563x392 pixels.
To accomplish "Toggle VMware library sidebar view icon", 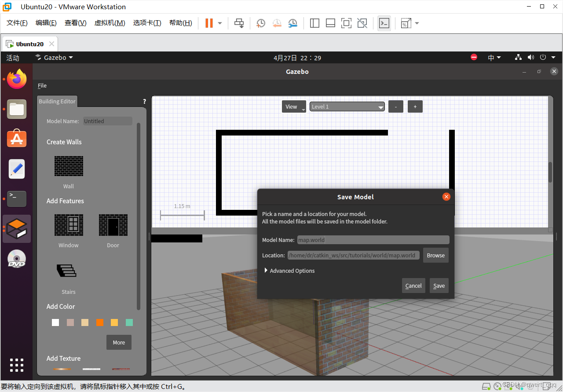I will coord(314,23).
